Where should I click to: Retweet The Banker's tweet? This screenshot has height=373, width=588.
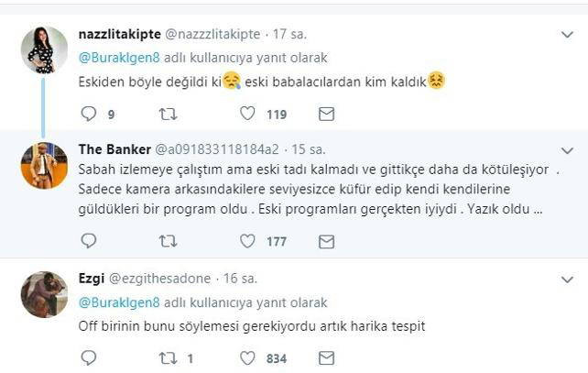(x=169, y=241)
